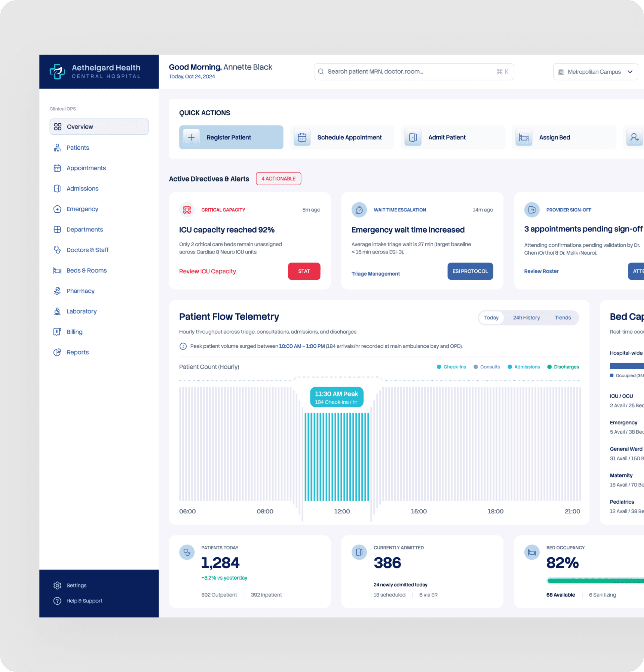Click the Wait Time Escalation timer icon

point(359,209)
